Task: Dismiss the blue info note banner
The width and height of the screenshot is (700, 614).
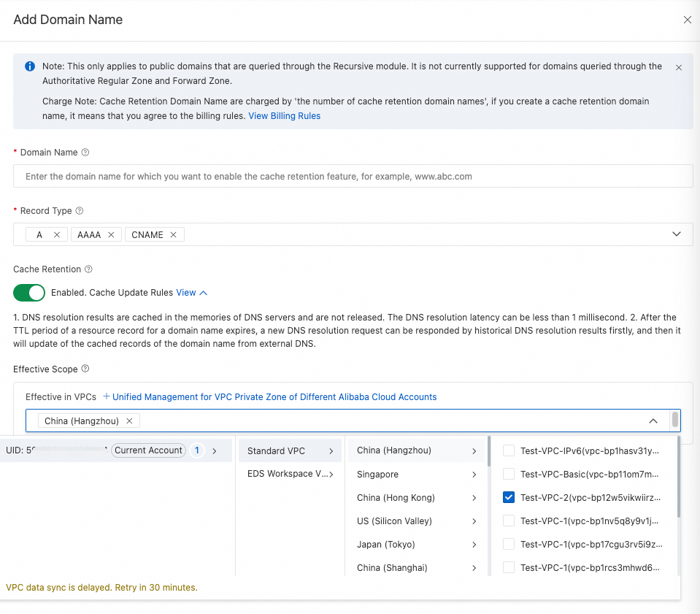Action: (679, 67)
